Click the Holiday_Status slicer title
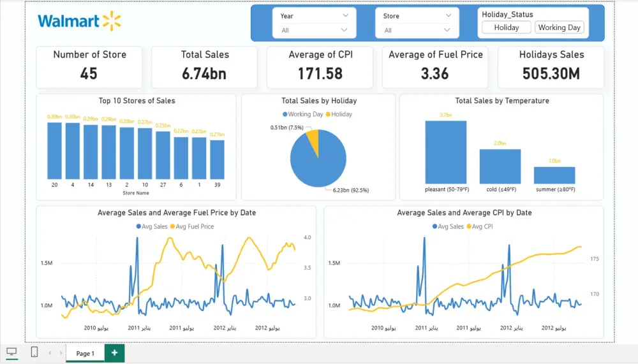Screen dimensions: 638x364 click(x=507, y=14)
